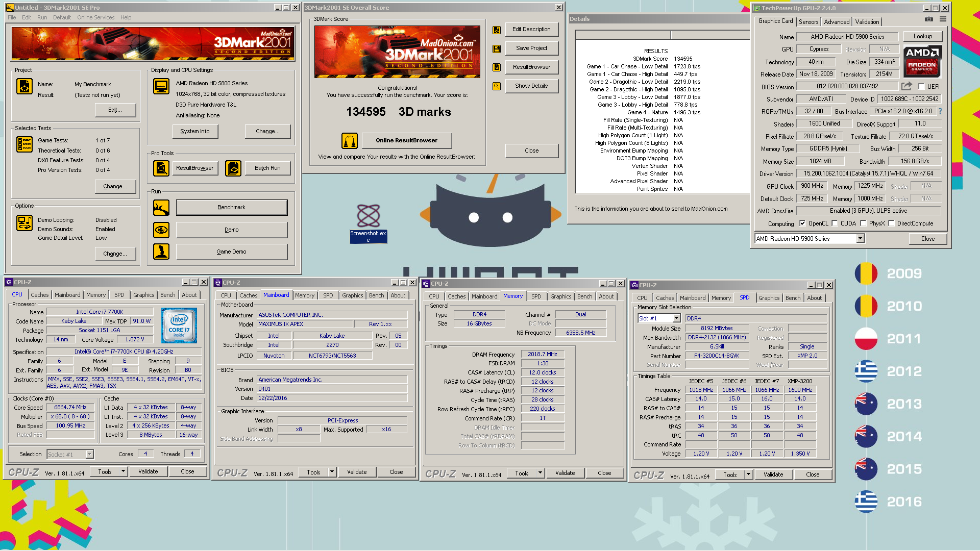
Task: Click the Edit Description icon in Overall Score
Action: [496, 30]
